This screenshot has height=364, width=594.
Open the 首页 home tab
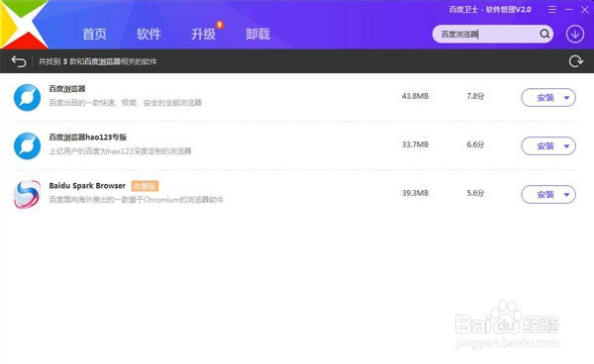pyautogui.click(x=94, y=34)
